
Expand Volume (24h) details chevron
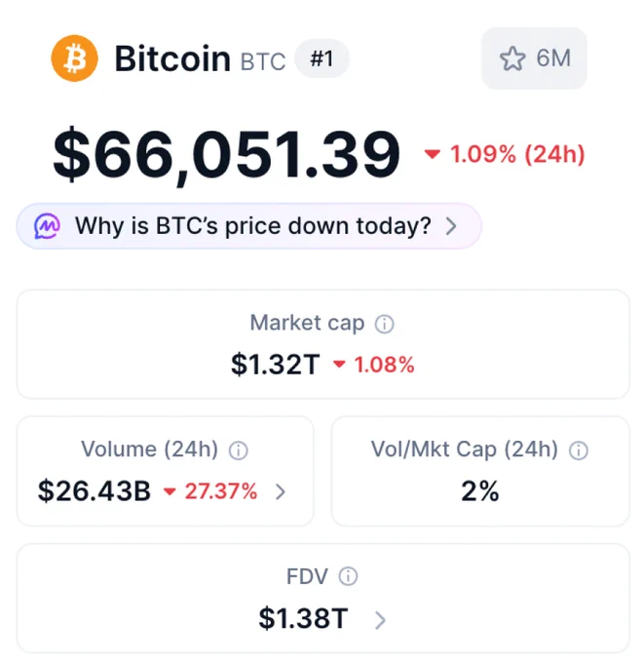[x=281, y=491]
